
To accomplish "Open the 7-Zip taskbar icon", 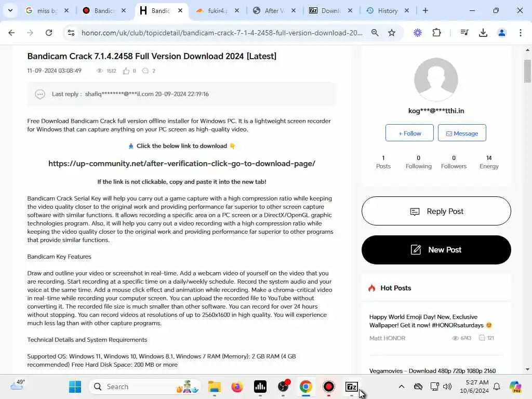I will pyautogui.click(x=352, y=387).
